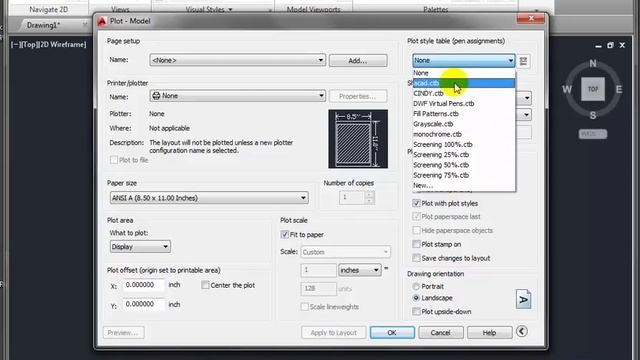Open the Scale Custom dropdown

tap(345, 252)
